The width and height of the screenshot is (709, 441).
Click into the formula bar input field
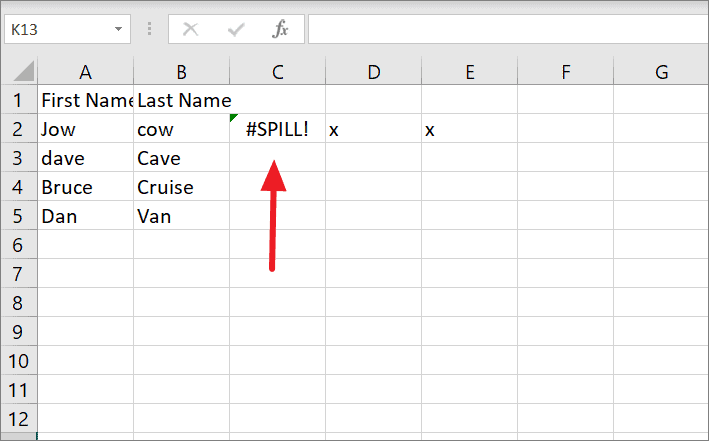[508, 29]
